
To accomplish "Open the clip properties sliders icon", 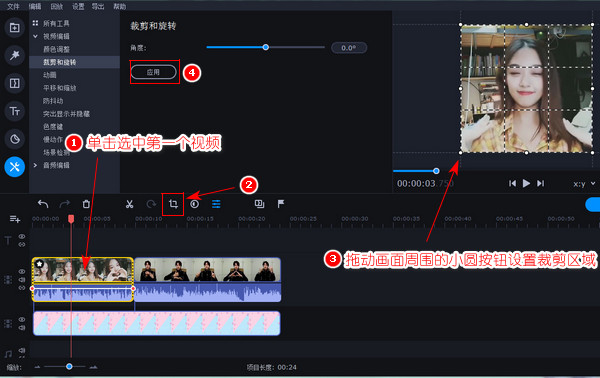I will pos(216,204).
